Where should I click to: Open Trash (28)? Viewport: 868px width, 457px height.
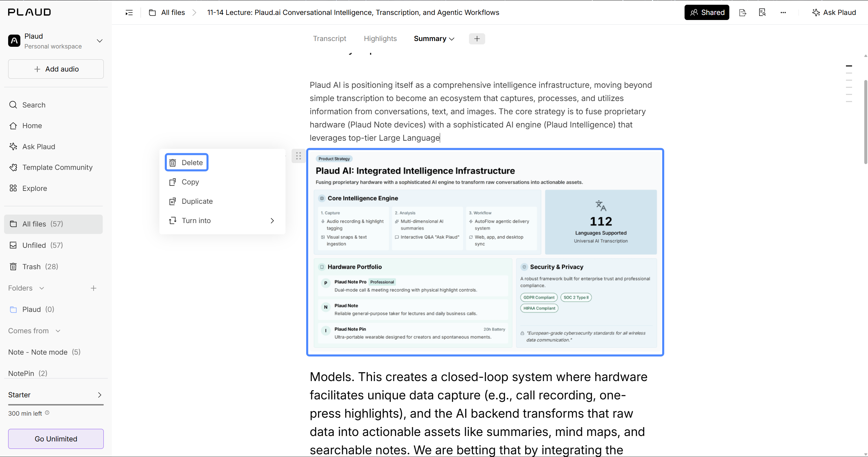(34, 267)
